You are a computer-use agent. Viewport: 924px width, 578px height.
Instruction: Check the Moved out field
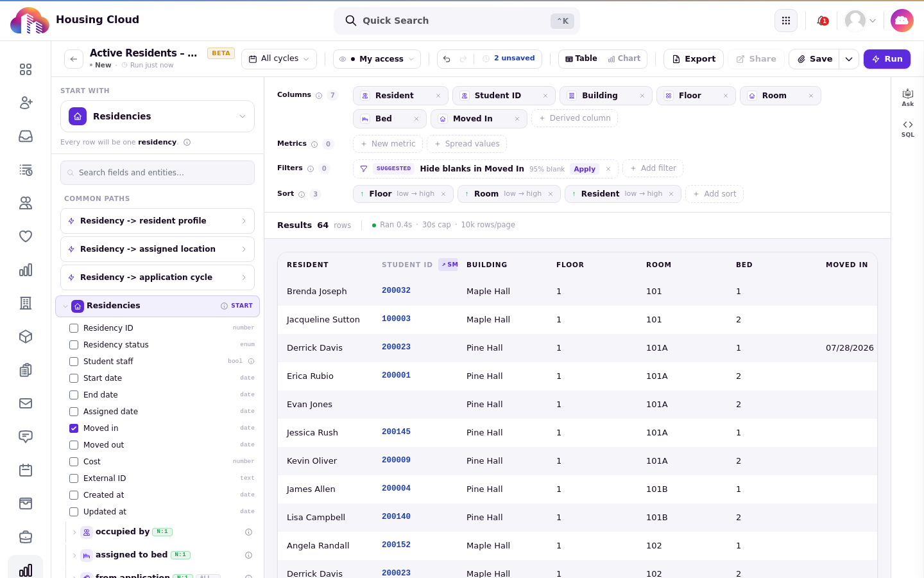click(x=74, y=445)
